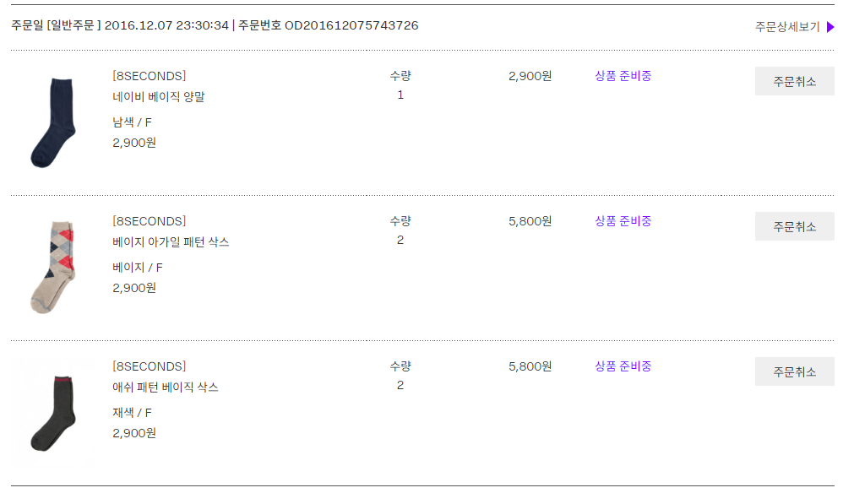Image resolution: width=843 pixels, height=504 pixels.
Task: Click 상품 준비중 status of the navy socks
Action: pos(623,76)
